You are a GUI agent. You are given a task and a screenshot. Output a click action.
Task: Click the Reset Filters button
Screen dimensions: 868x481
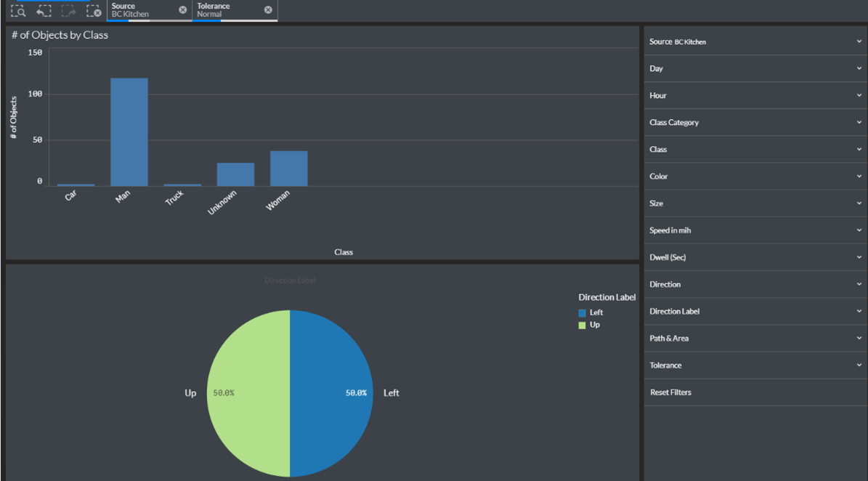point(670,392)
